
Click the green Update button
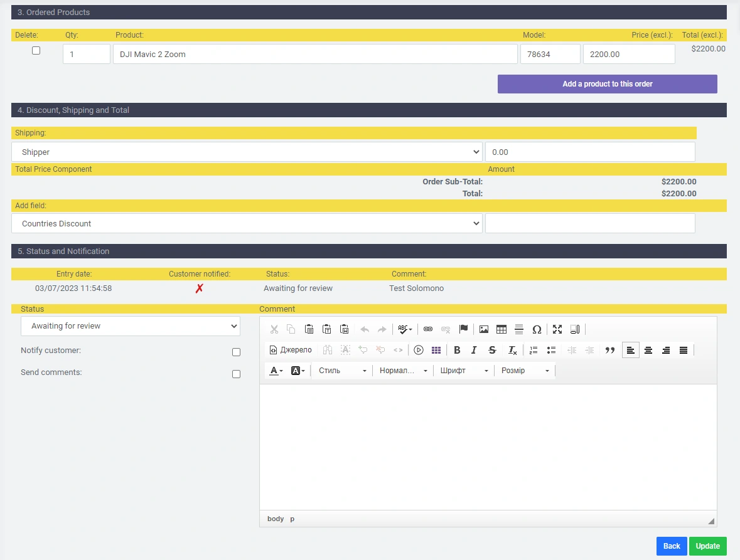coord(707,546)
